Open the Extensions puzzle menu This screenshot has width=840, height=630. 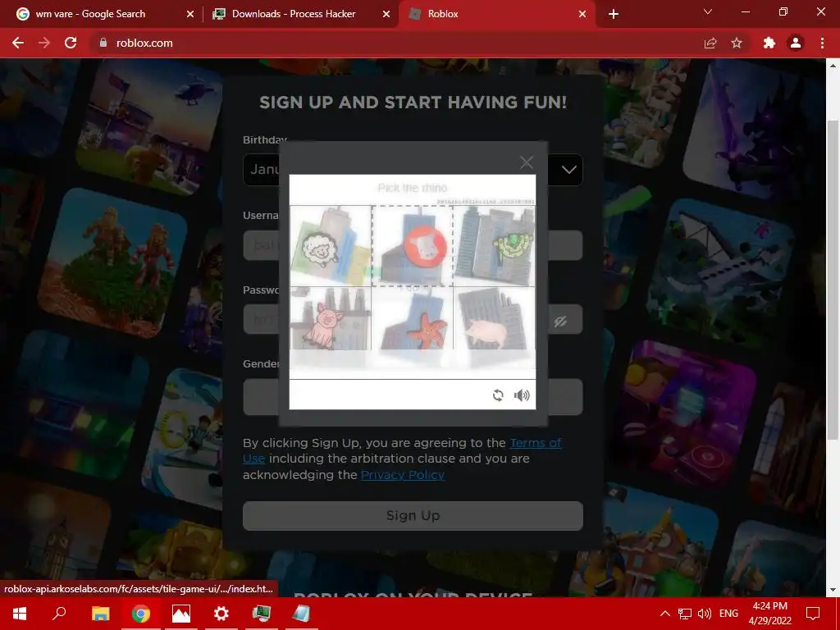[x=769, y=43]
